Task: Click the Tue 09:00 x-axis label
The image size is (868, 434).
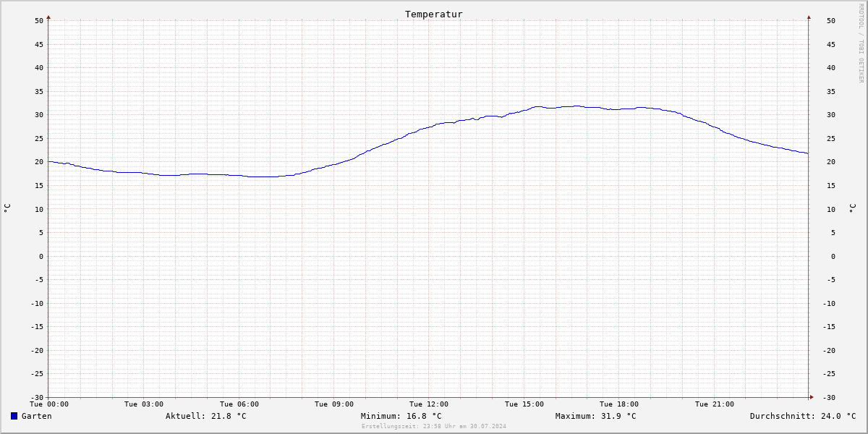Action: 334,404
